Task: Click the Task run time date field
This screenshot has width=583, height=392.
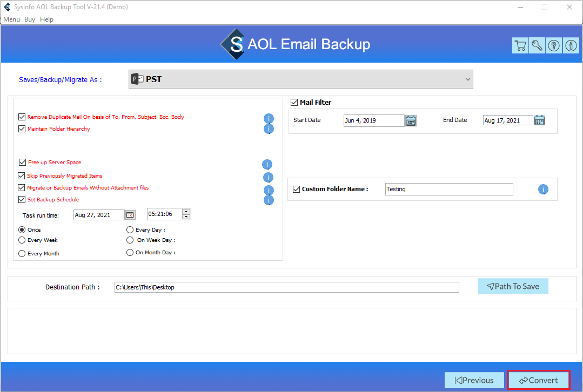Action: tap(99, 215)
